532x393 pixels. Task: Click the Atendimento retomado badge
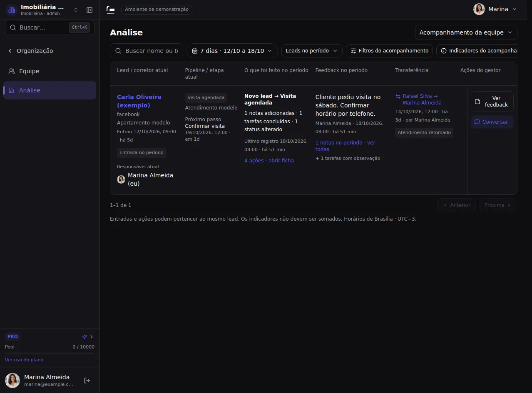(x=424, y=133)
